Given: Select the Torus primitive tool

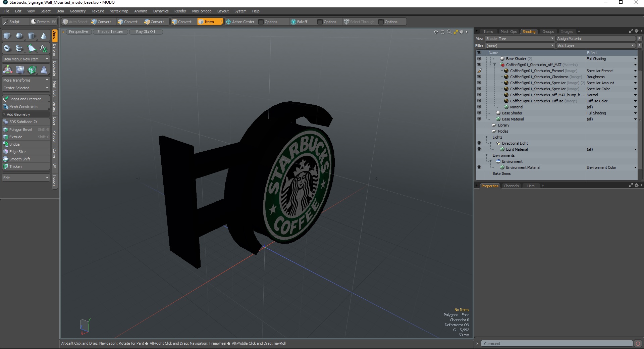Looking at the screenshot, I should (x=7, y=48).
